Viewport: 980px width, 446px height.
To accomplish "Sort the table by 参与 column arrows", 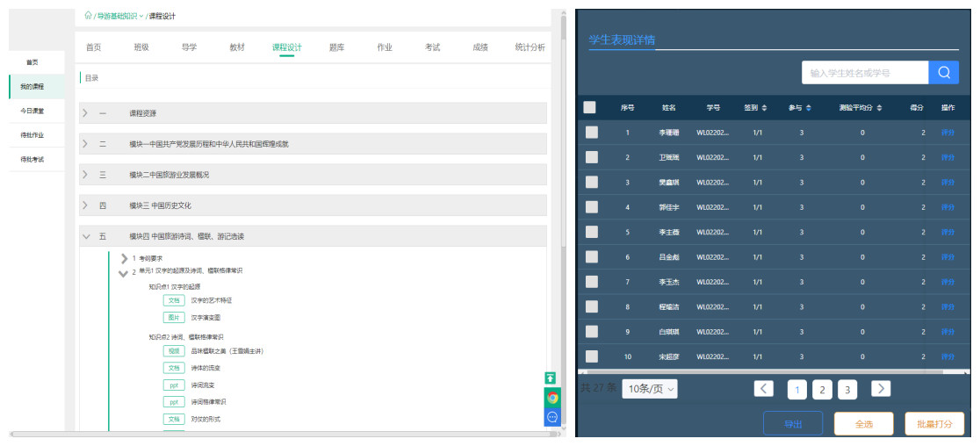I will (x=808, y=108).
